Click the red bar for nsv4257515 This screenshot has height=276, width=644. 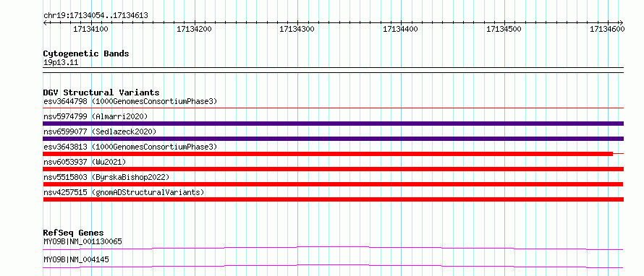point(333,199)
